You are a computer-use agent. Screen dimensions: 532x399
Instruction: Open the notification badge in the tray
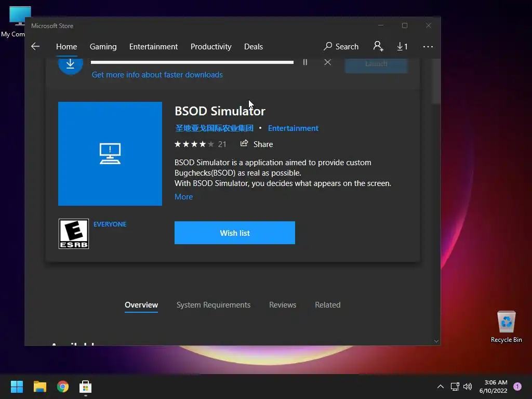(517, 387)
